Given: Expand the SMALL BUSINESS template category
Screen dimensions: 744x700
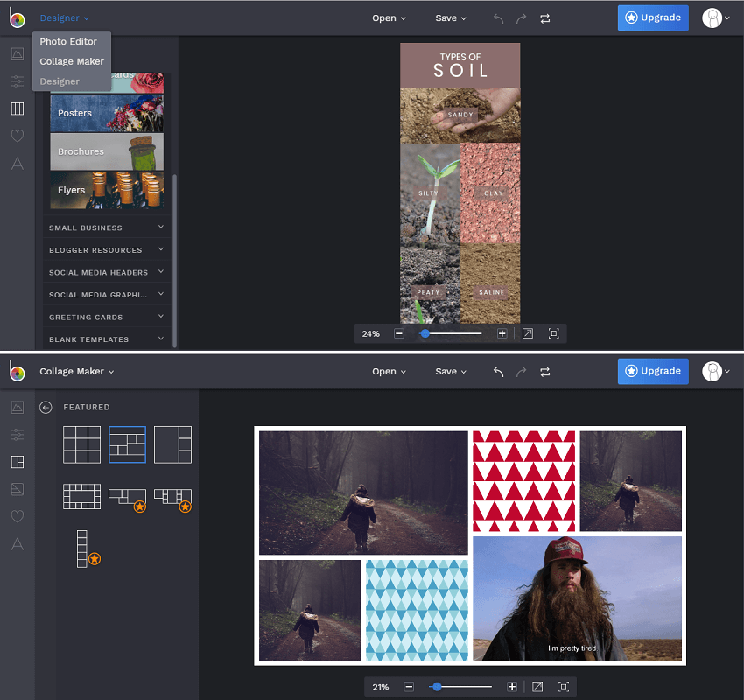Looking at the screenshot, I should point(107,227).
